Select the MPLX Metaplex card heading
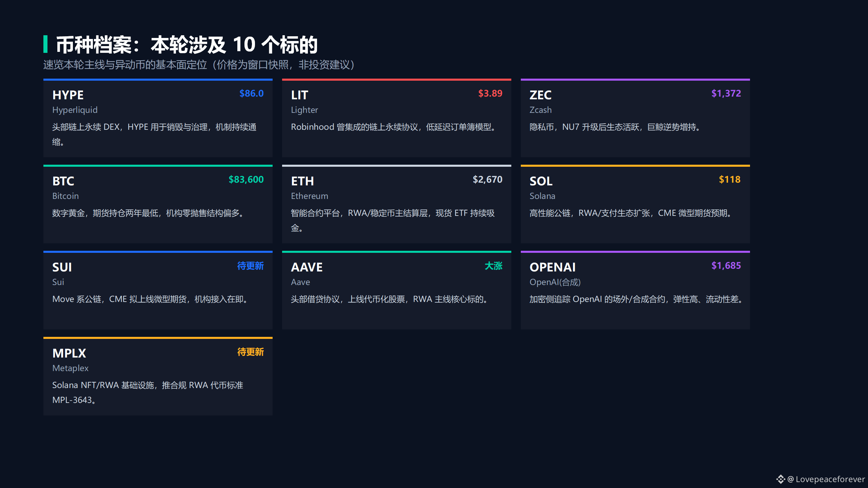The height and width of the screenshot is (488, 868). 69,353
